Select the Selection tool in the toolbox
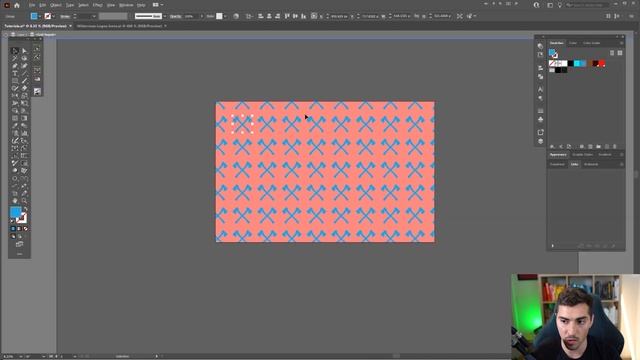640x360 pixels. click(x=15, y=51)
